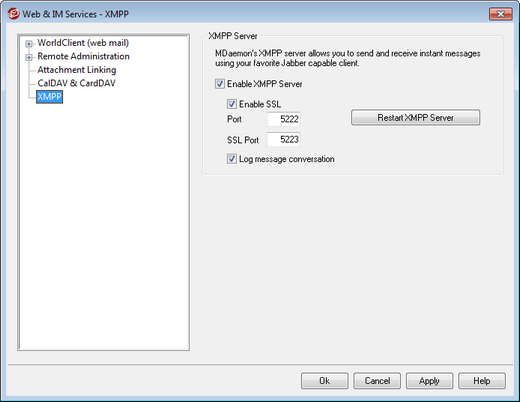Open Help for this dialog
This screenshot has width=520, height=402.
pos(482,381)
